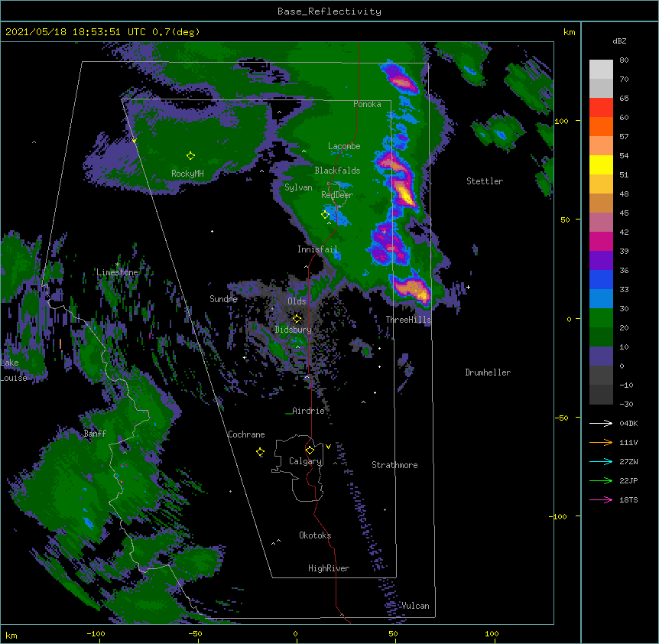The image size is (659, 644).
Task: Click the RockyMH label
Action: click(187, 173)
